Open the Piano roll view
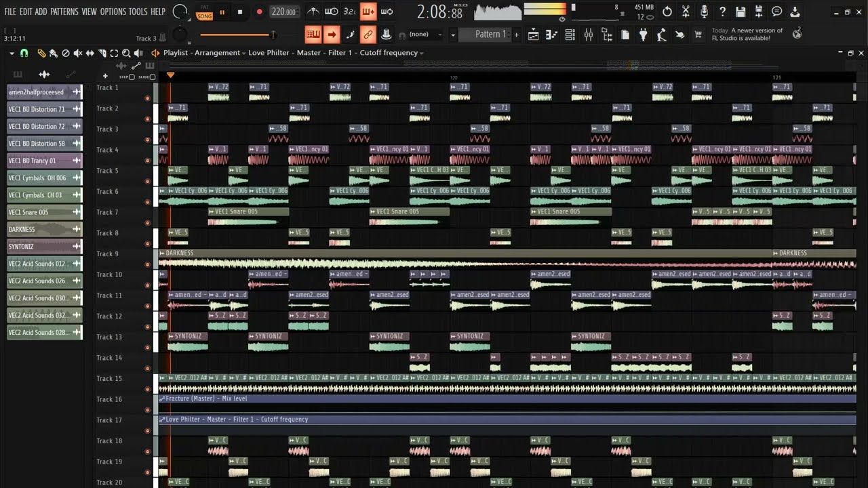 click(x=552, y=35)
